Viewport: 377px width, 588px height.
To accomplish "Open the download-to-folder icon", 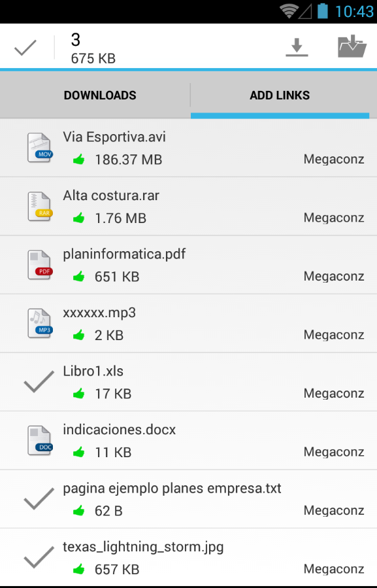I will [352, 46].
